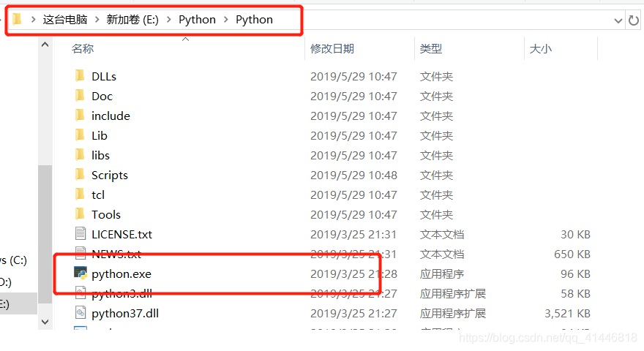Click the Scripts folder icon
This screenshot has width=644, height=351.
(80, 175)
